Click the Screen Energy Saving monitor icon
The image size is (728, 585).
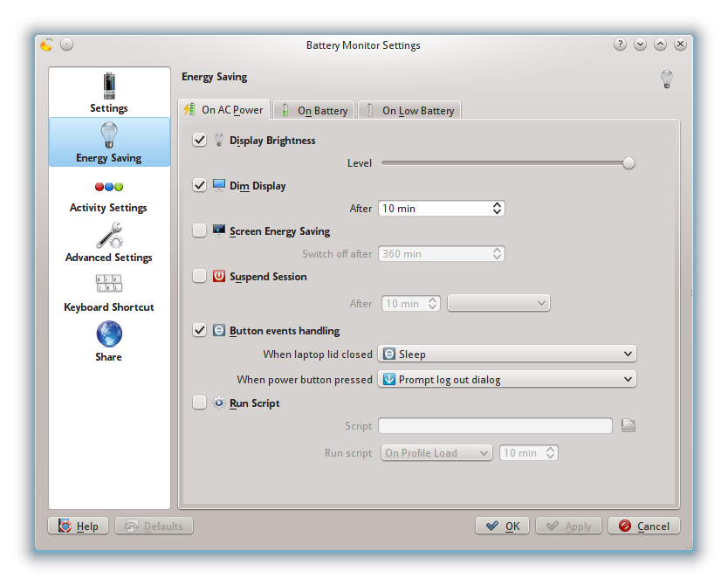[219, 231]
